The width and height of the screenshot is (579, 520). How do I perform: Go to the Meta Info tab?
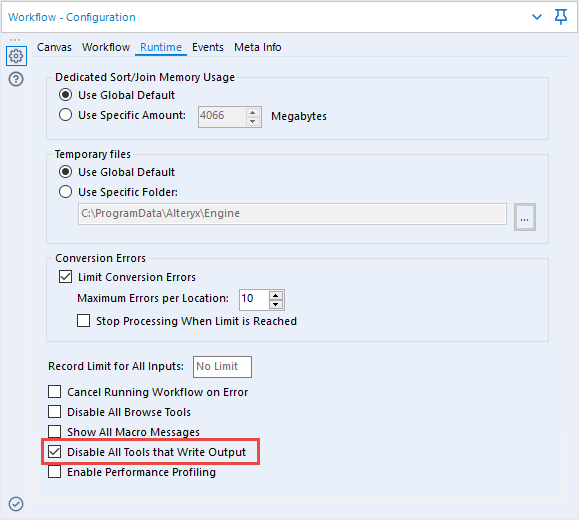[x=258, y=47]
